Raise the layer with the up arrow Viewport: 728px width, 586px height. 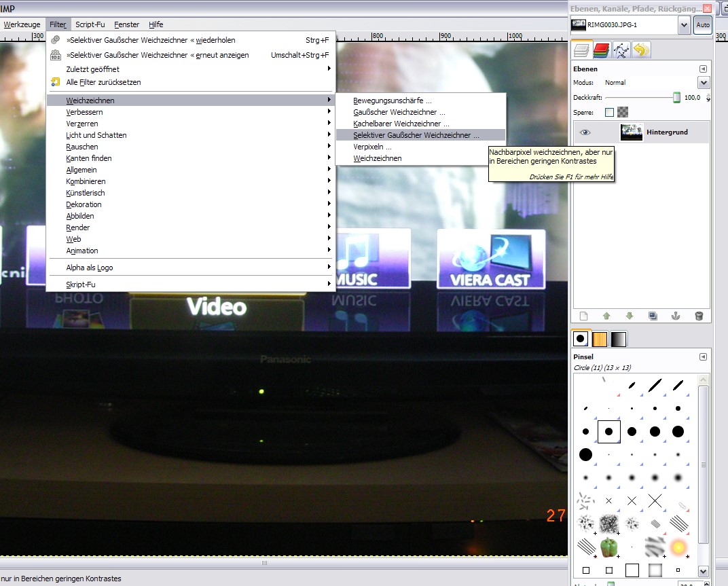coord(606,316)
